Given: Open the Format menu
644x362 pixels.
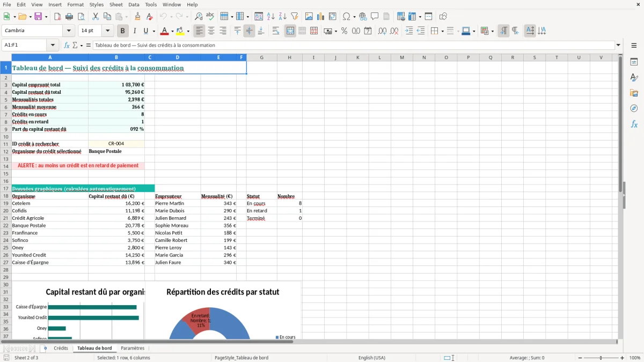Looking at the screenshot, I should (75, 4).
